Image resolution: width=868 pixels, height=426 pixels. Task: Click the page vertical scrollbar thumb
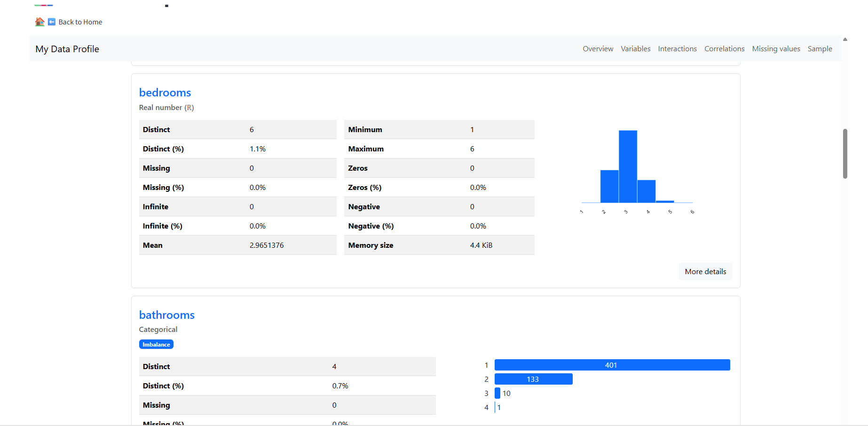[x=845, y=154]
